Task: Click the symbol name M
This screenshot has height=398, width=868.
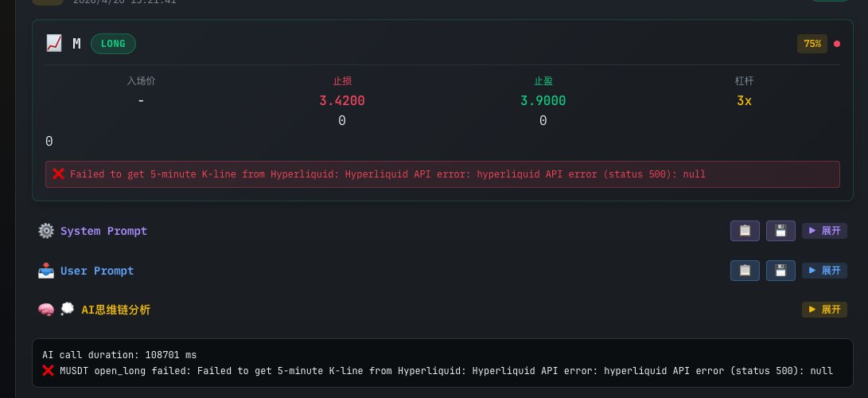Action: (76, 44)
